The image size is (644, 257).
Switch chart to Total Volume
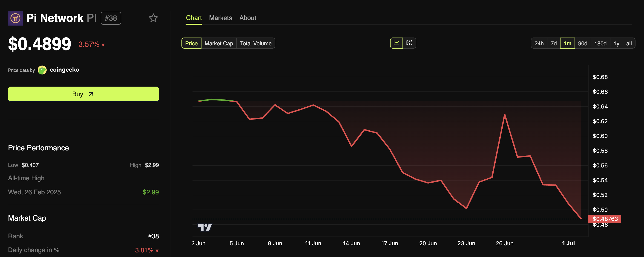pos(256,43)
